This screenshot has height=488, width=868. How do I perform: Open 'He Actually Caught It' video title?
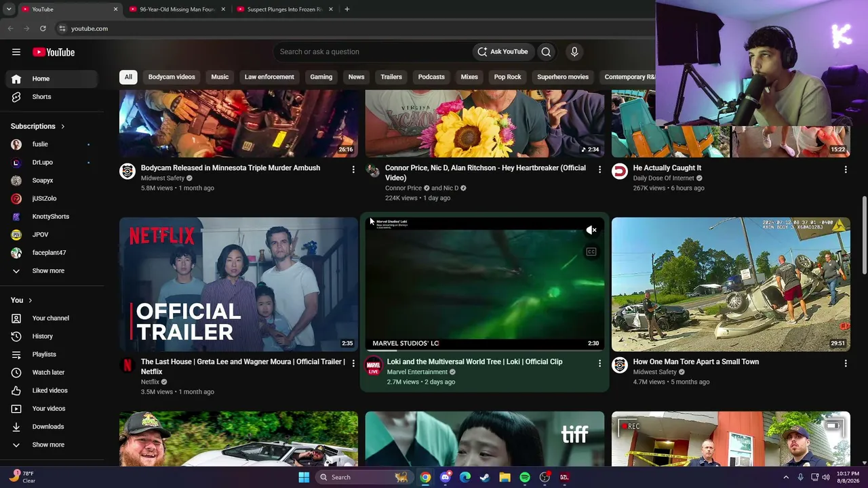point(667,168)
